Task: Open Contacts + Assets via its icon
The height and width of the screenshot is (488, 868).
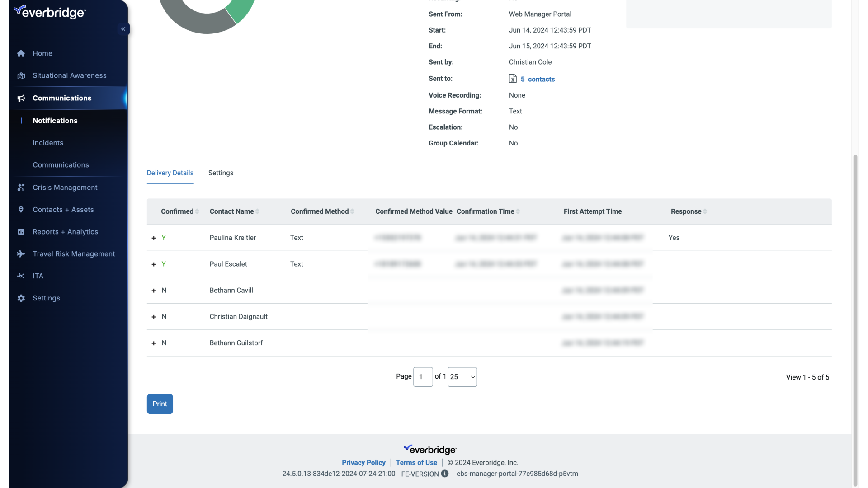Action: coord(21,209)
